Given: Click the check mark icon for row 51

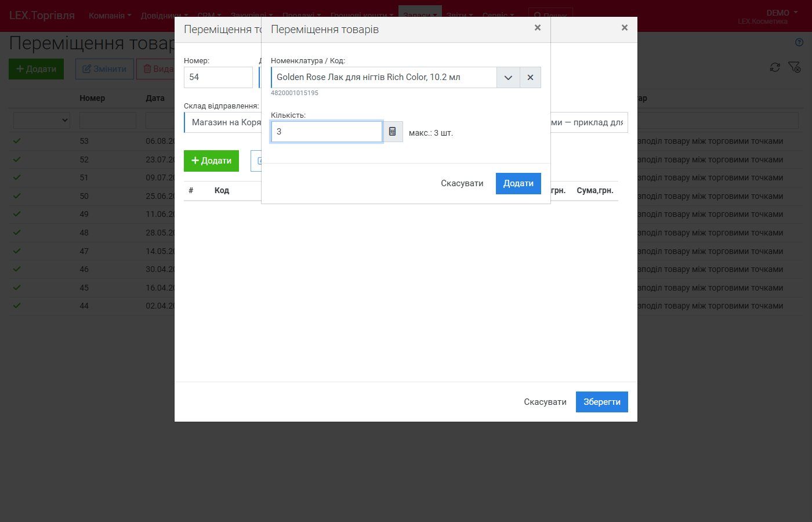Looking at the screenshot, I should [17, 177].
